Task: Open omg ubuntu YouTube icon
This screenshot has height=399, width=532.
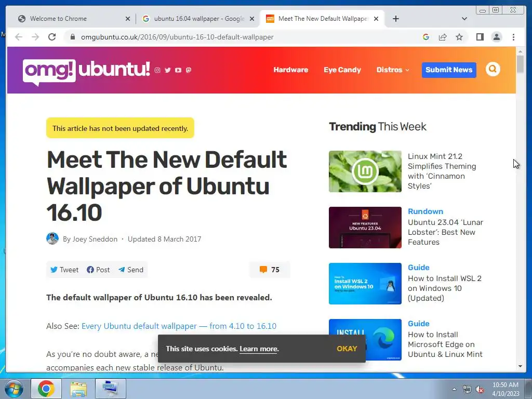Action: tap(178, 70)
